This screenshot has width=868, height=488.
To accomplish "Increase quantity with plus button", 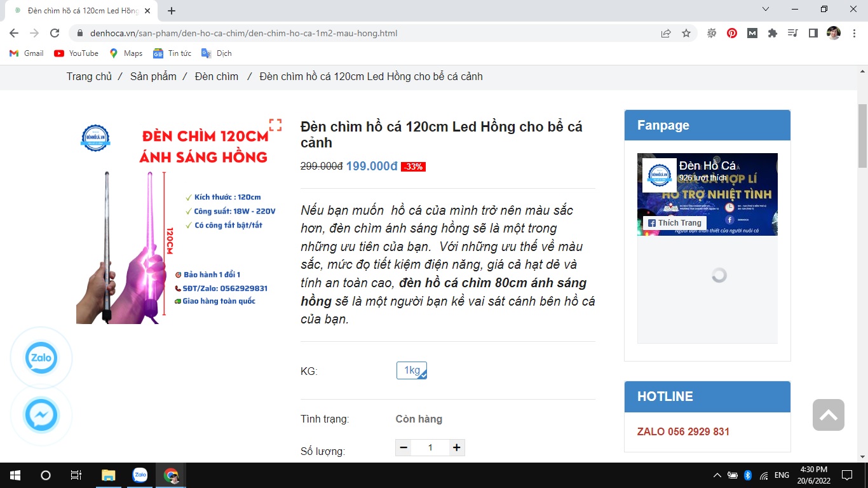I will [x=456, y=448].
